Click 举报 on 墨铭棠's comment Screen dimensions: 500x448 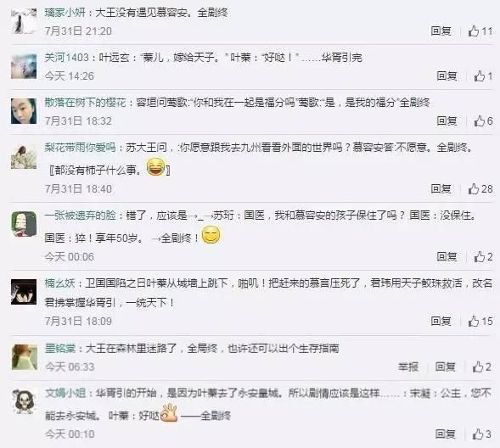coord(408,367)
